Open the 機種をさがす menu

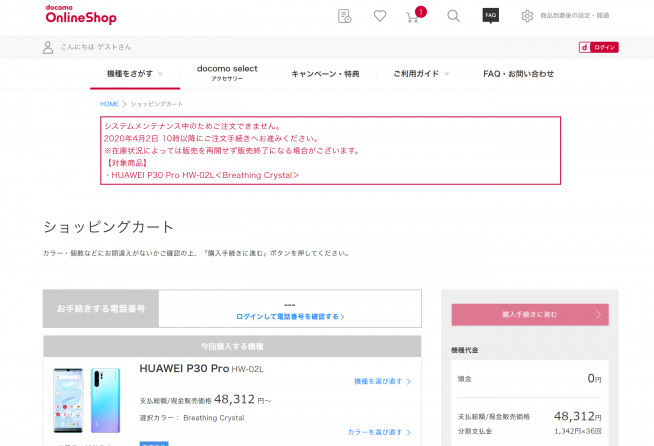pos(135,74)
